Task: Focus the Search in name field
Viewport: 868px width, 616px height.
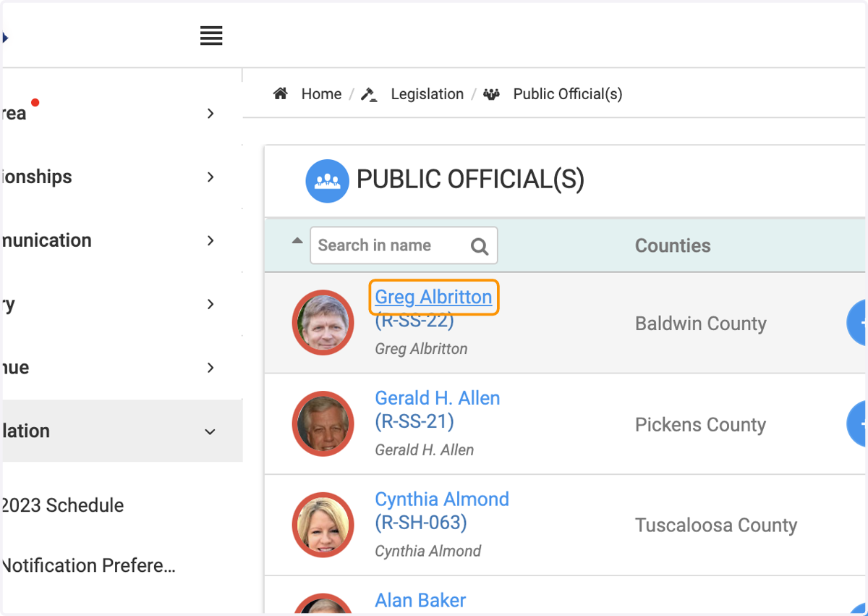Action: 404,245
